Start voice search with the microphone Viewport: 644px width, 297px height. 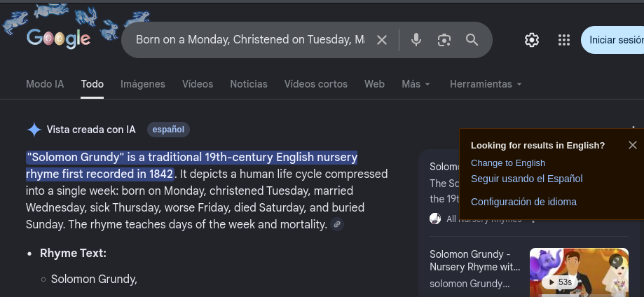pyautogui.click(x=416, y=40)
